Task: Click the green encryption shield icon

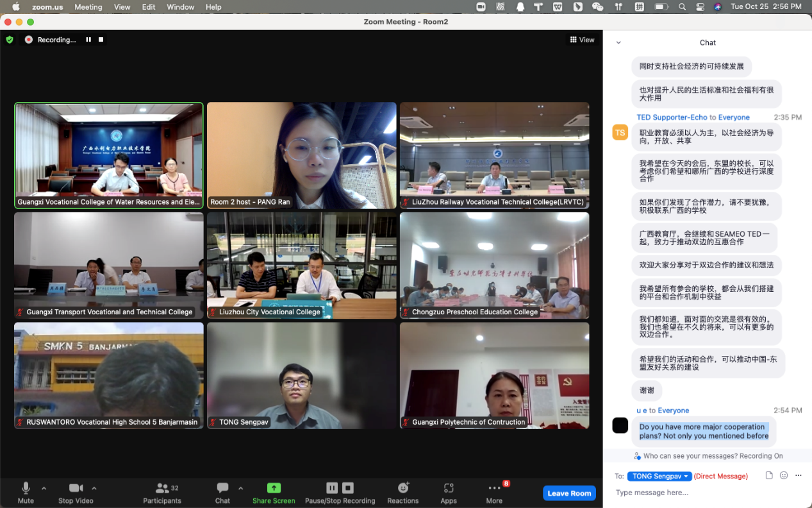Action: [10, 40]
